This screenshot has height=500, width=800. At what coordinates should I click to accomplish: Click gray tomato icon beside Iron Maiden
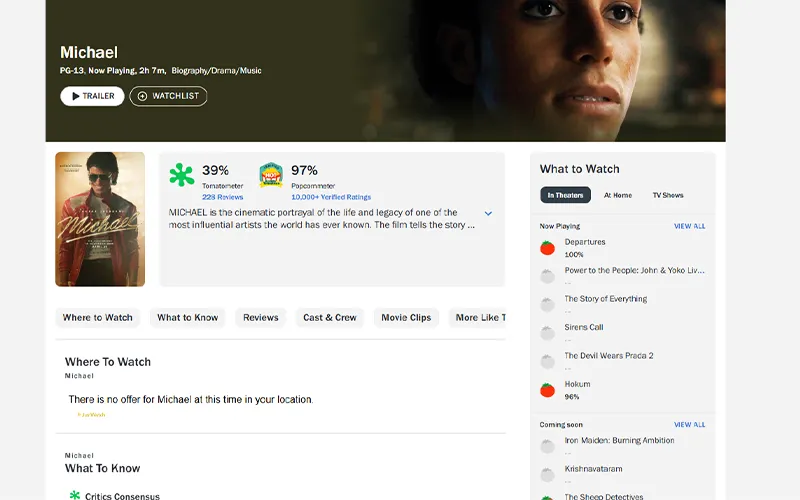coord(547,446)
